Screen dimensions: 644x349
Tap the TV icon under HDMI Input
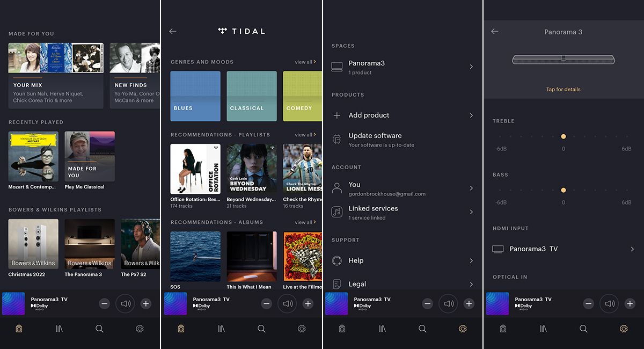point(498,249)
